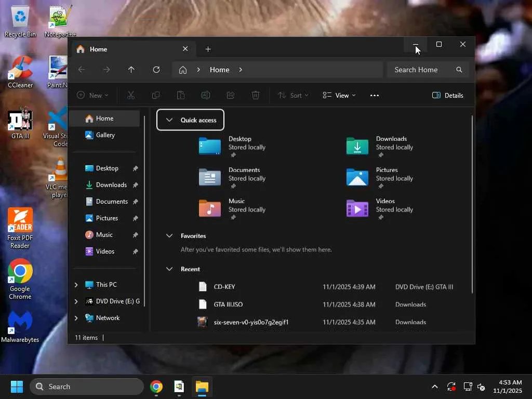Click the Refresh icon in navigation bar
This screenshot has width=532, height=399.
coord(156,70)
